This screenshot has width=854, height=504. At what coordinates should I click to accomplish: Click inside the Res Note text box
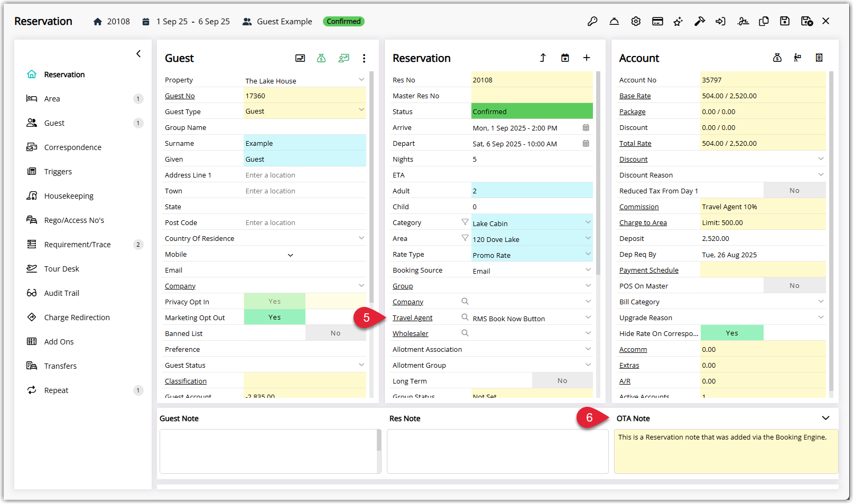pos(497,451)
